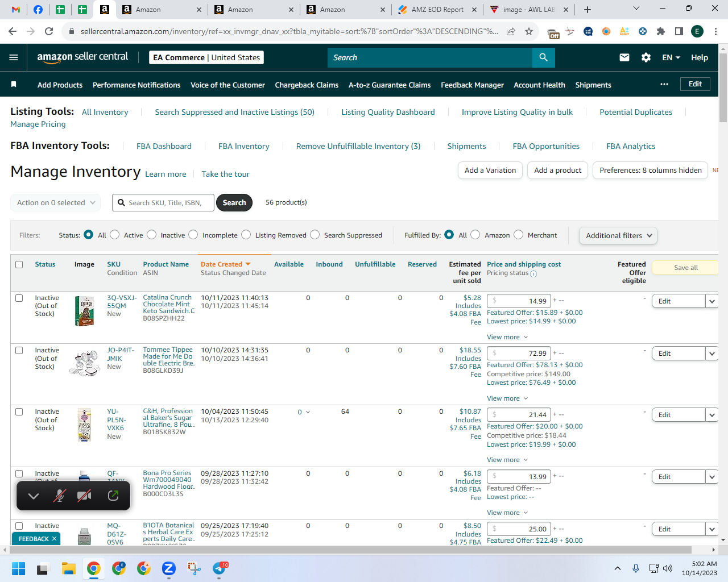The height and width of the screenshot is (582, 728).
Task: Open Edit dropdown arrow for Tommee Tippee row
Action: pyautogui.click(x=712, y=354)
